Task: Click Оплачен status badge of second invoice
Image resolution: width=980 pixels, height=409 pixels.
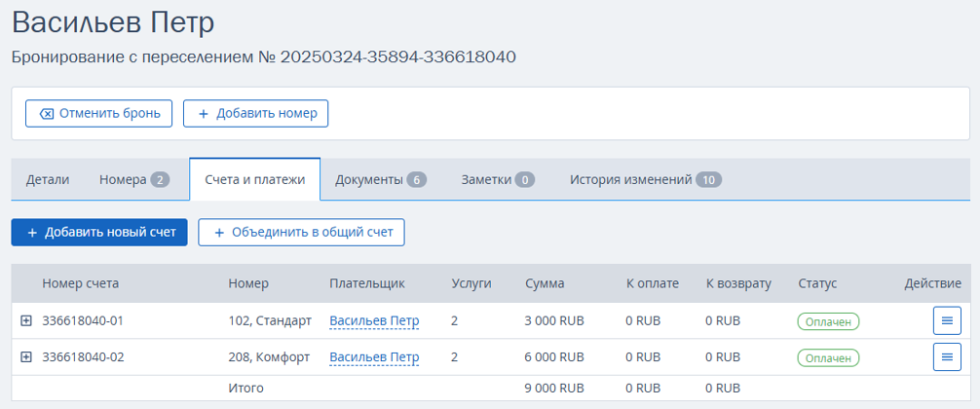Action: click(x=828, y=357)
